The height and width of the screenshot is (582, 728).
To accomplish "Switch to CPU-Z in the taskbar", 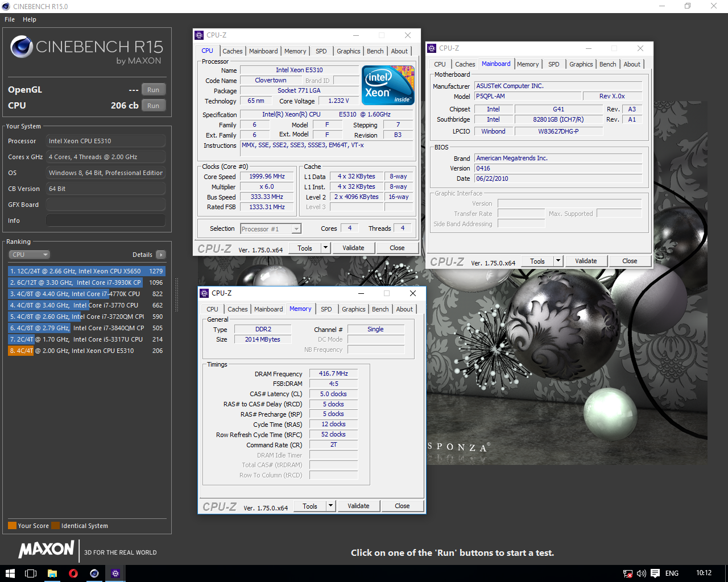I will pos(115,573).
